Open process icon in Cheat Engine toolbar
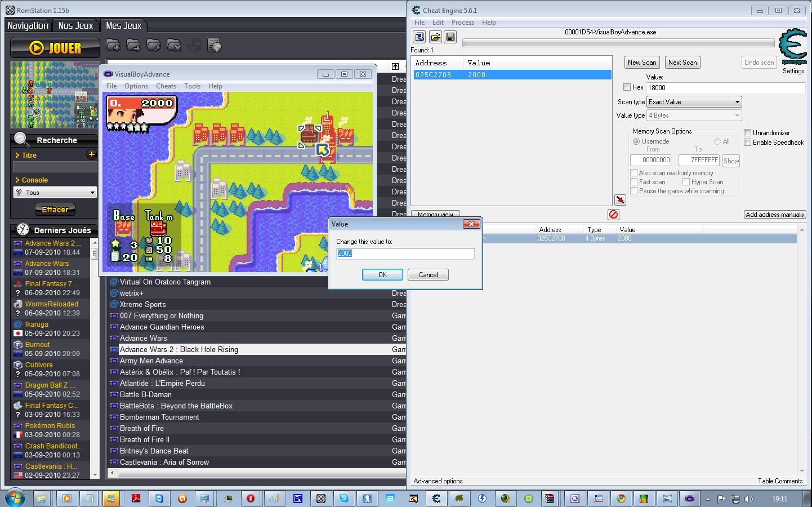This screenshot has height=507, width=812. coord(420,37)
